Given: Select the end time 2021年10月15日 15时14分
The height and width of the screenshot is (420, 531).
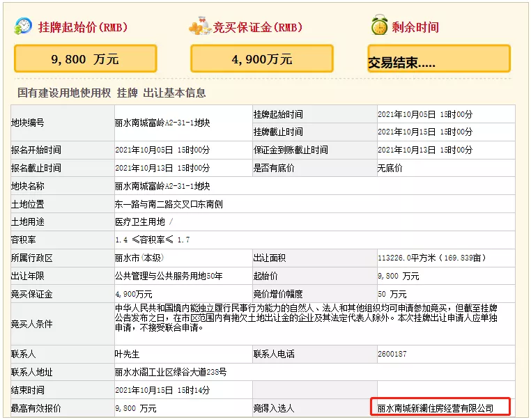Looking at the screenshot, I should [162, 391].
